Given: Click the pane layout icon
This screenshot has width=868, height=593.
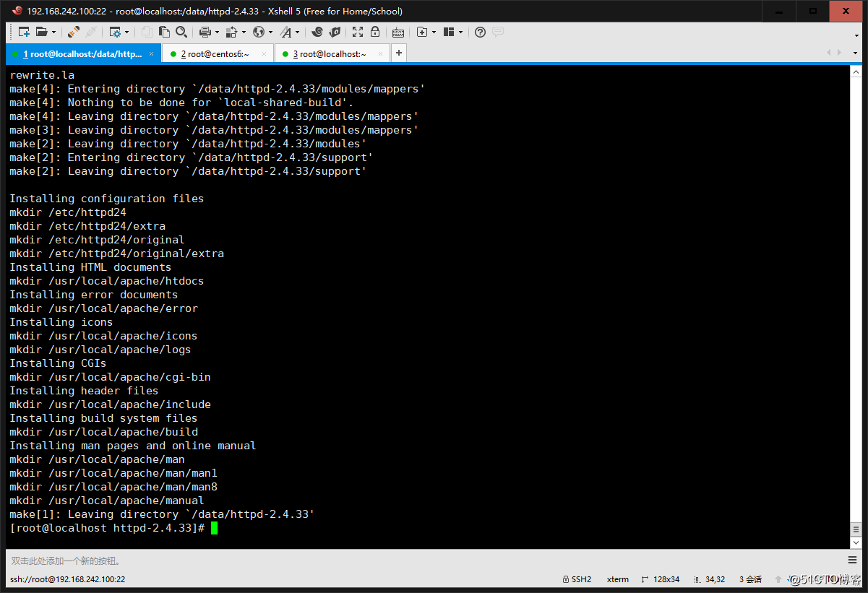Looking at the screenshot, I should (x=449, y=32).
